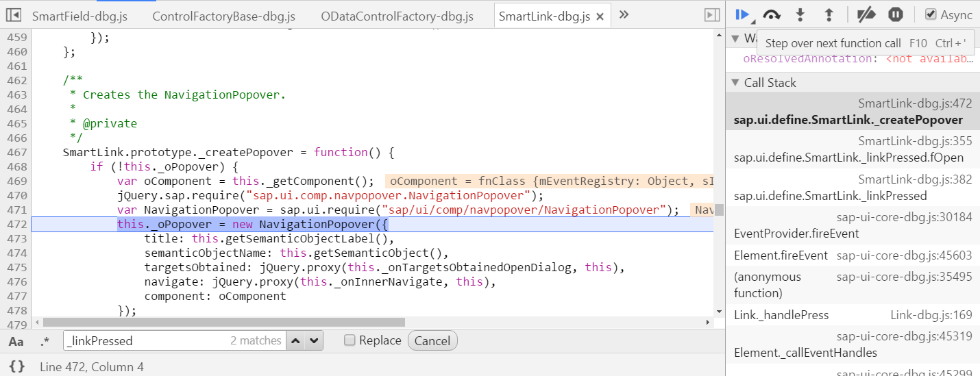Click the vertical scrollbar thumb in editor
Screen dimensions: 980x376
pyautogui.click(x=719, y=210)
